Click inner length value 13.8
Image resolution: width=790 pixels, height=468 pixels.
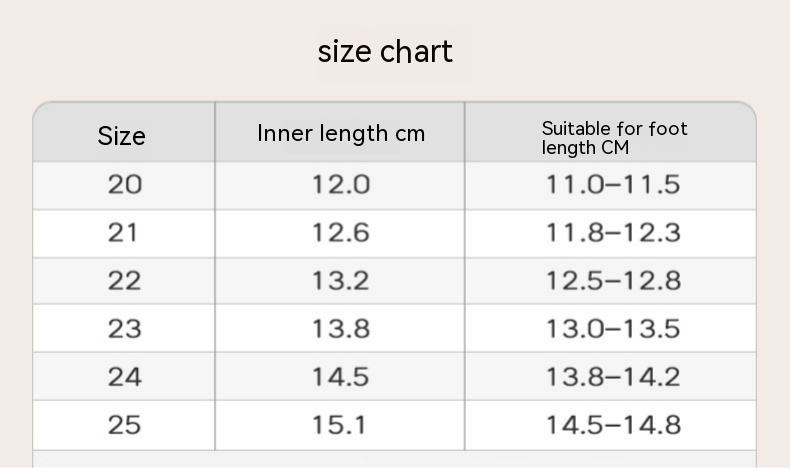(x=340, y=329)
